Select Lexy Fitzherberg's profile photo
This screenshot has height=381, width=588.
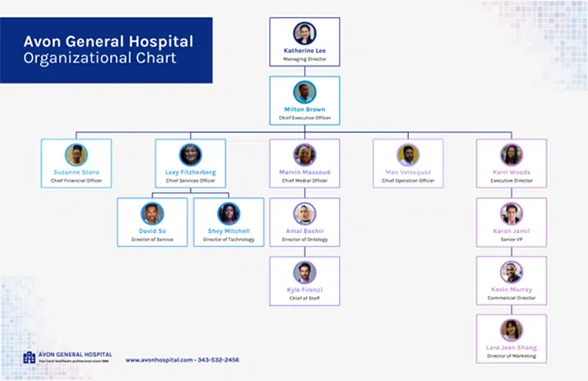point(190,155)
